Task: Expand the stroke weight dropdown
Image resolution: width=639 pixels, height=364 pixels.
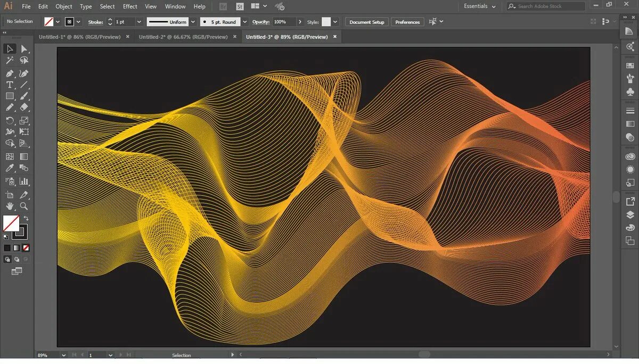Action: [x=139, y=22]
